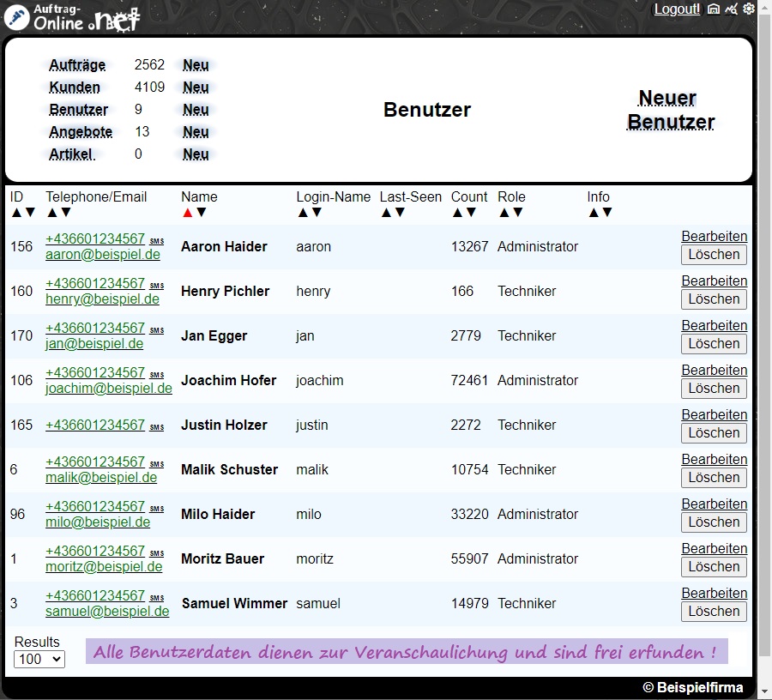Viewport: 772px width, 700px height.
Task: Sort Last-Seen column ascending
Action: pyautogui.click(x=386, y=213)
